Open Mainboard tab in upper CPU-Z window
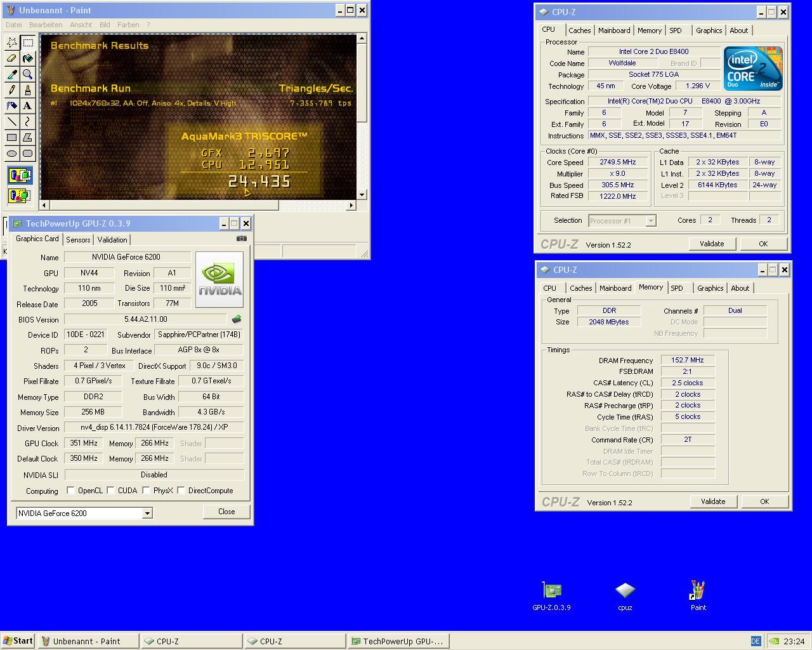812x650 pixels. 614,30
